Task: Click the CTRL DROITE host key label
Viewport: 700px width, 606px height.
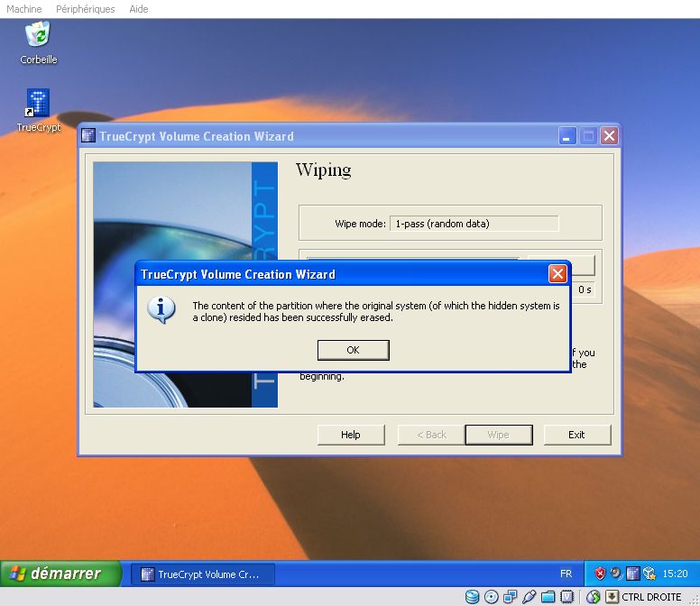Action: [x=651, y=597]
